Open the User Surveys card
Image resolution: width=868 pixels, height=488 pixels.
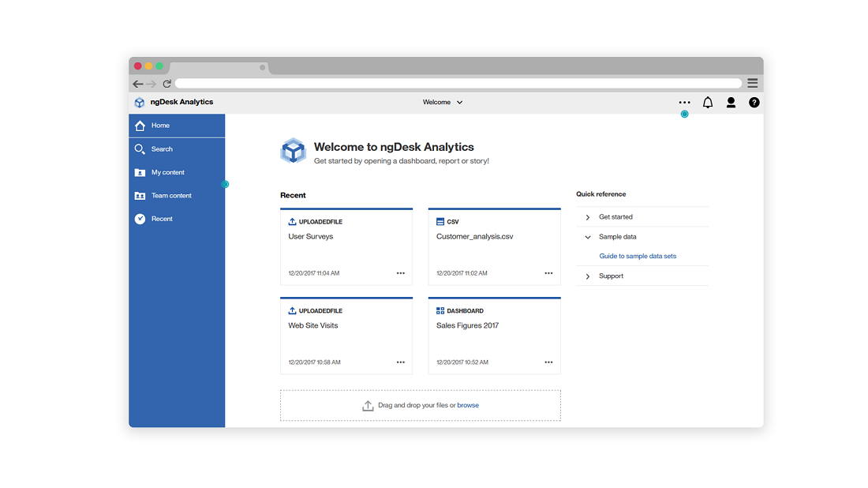pyautogui.click(x=346, y=247)
